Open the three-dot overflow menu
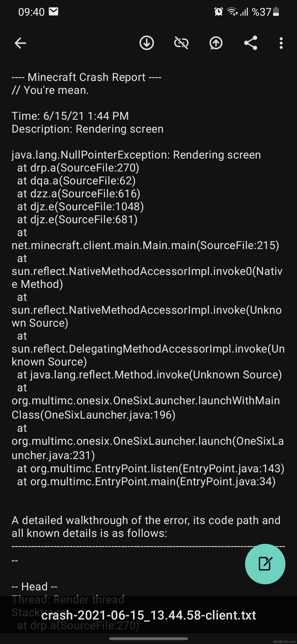This screenshot has height=644, width=297. pyautogui.click(x=281, y=43)
